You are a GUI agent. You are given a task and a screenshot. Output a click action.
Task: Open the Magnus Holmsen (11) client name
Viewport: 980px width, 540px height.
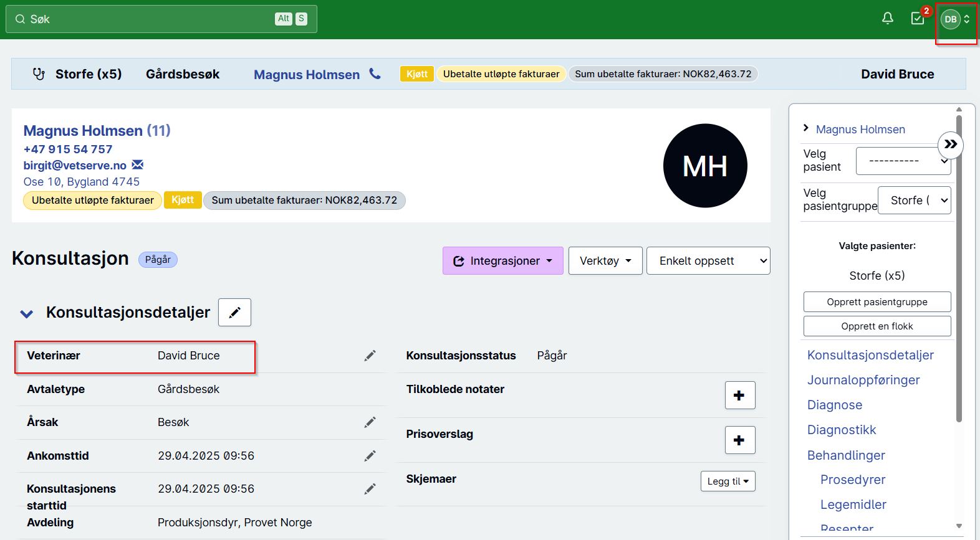point(97,131)
